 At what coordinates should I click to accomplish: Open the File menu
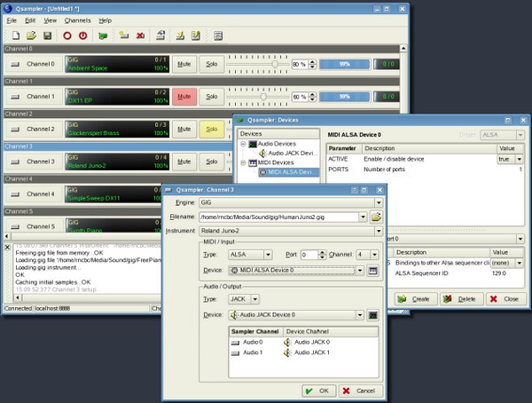12,20
